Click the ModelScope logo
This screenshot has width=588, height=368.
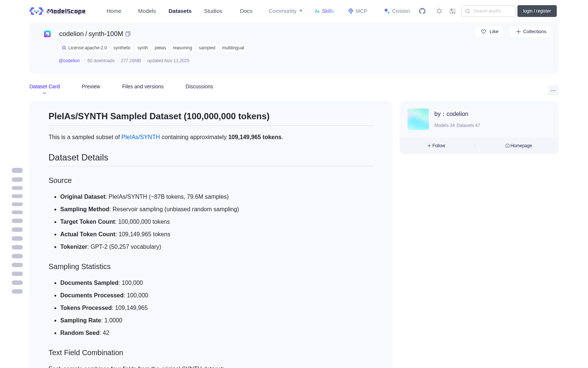coord(58,11)
